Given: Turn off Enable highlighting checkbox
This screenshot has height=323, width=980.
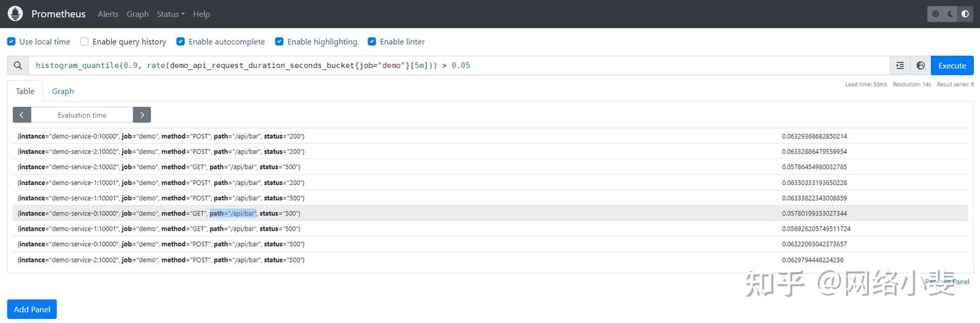Looking at the screenshot, I should tap(279, 41).
